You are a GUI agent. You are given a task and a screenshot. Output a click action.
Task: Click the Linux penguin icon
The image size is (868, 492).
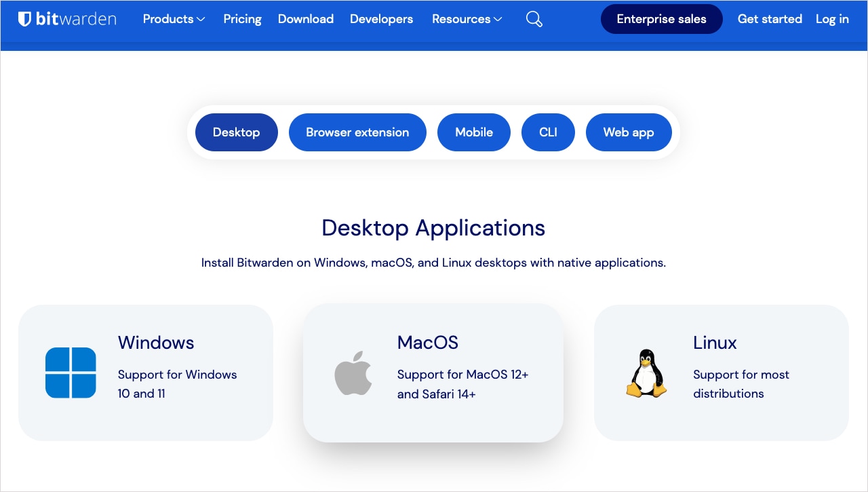coord(646,373)
